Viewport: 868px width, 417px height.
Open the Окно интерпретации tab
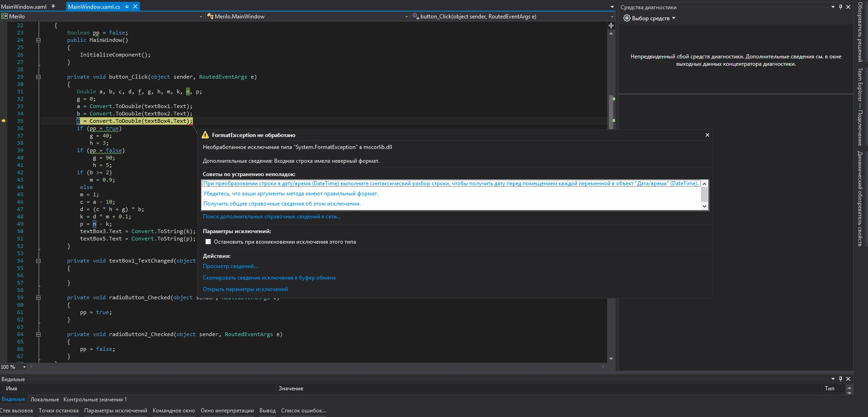tap(227, 411)
